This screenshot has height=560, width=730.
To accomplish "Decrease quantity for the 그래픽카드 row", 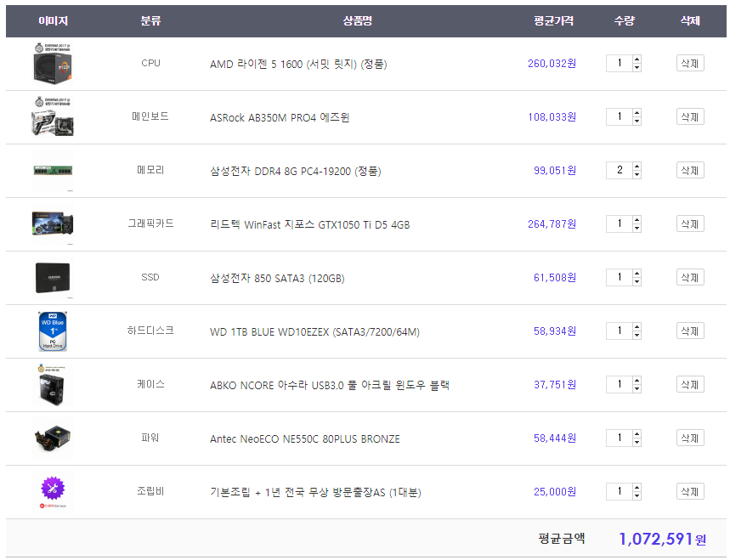I will (637, 228).
